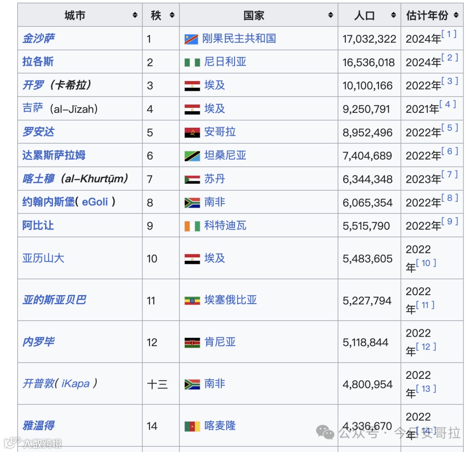Select population value 16,536,018
This screenshot has width=476, height=452.
(x=368, y=63)
